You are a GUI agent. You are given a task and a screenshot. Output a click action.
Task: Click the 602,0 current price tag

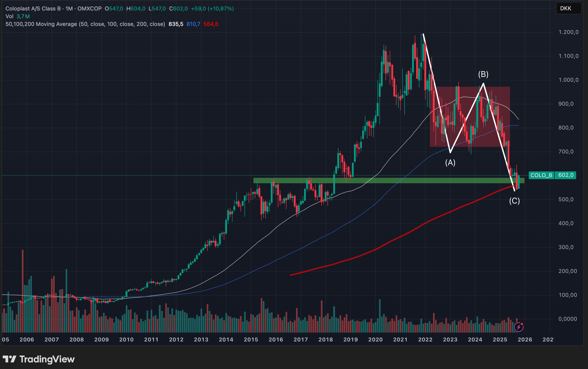pyautogui.click(x=565, y=175)
